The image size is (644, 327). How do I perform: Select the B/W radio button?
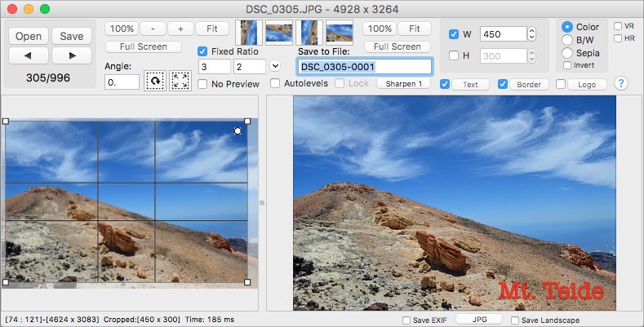coord(566,40)
